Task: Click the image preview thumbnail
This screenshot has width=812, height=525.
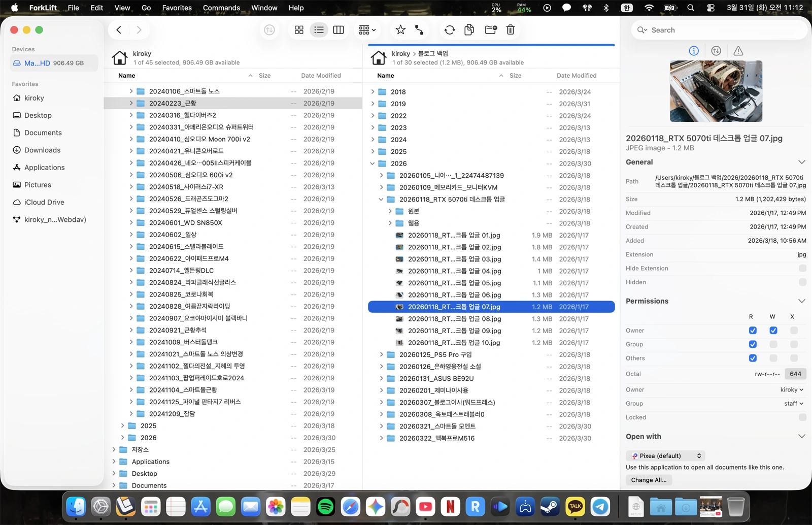Action: (x=716, y=91)
